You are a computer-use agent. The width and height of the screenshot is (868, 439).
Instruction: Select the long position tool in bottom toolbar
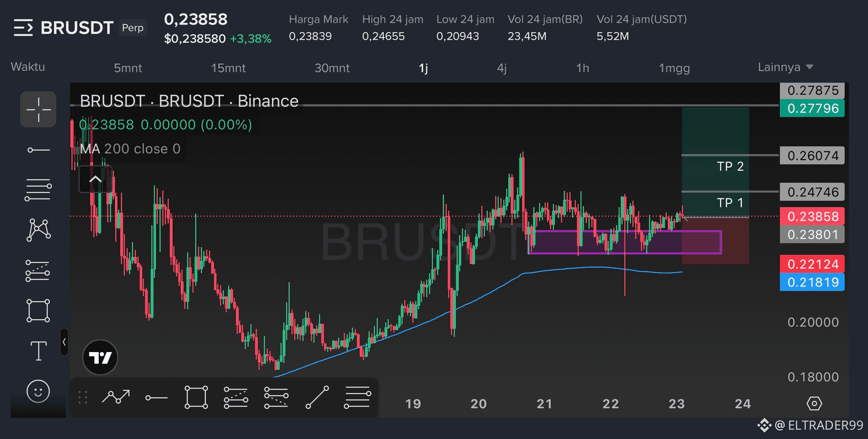click(236, 397)
